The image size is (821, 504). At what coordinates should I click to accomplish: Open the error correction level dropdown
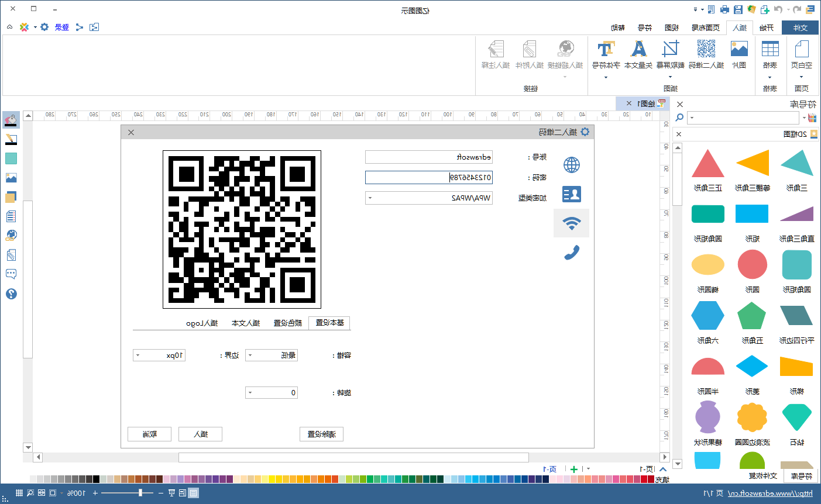[250, 355]
